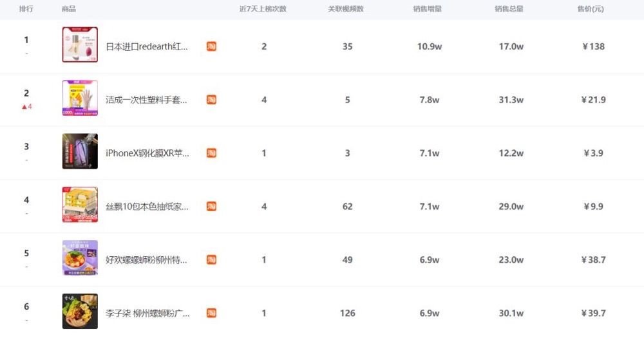Click total sales value 23.0w

pos(511,260)
